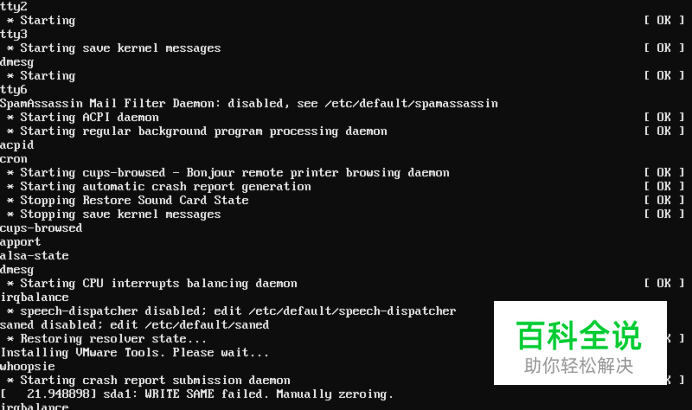Image resolution: width=692 pixels, height=410 pixels.
Task: Click the asterisk before Starting ACPI daemon
Action: 10,117
